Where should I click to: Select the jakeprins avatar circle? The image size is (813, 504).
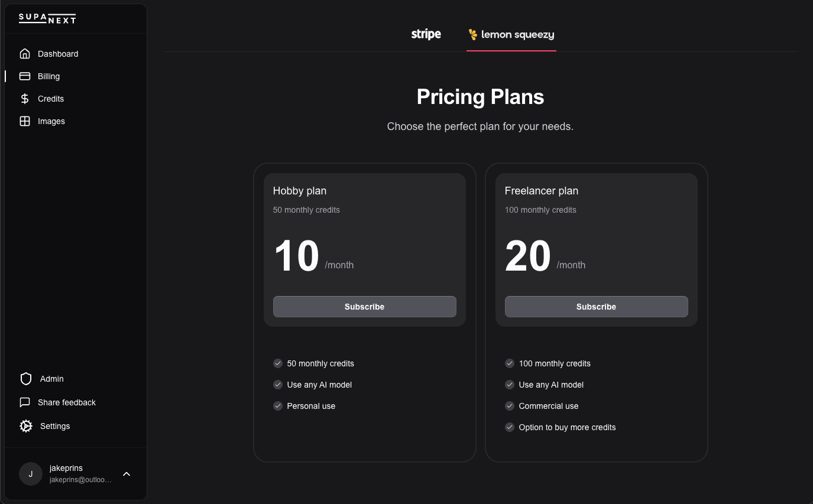point(31,474)
